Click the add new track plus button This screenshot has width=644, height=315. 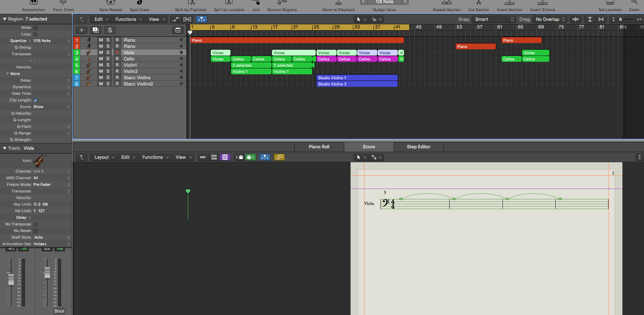point(81,30)
